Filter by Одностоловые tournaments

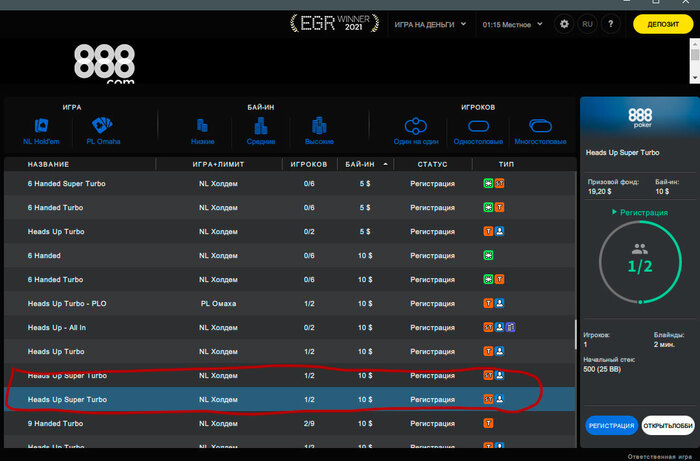point(478,131)
